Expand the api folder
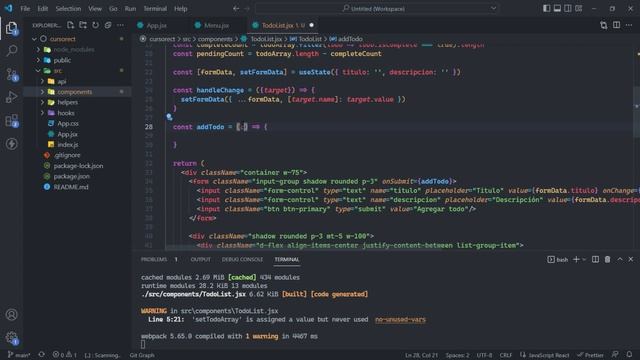 (x=42, y=81)
